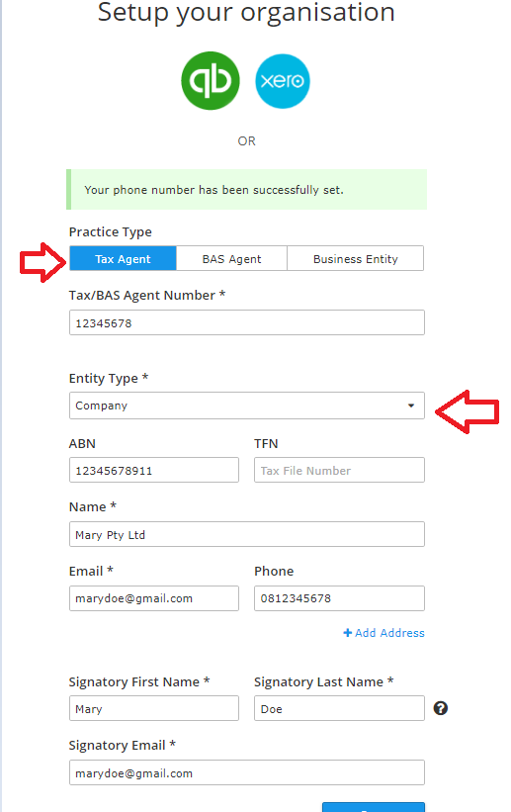Click the blue button at the form bottom
This screenshot has width=511, height=812.
(374, 807)
